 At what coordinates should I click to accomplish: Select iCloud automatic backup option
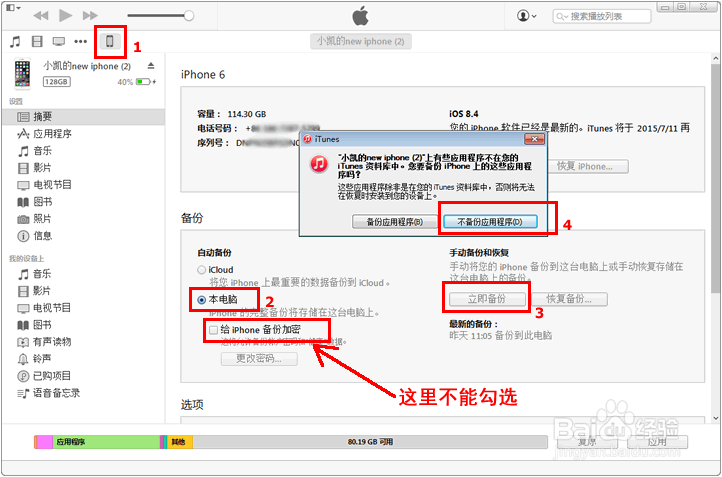click(x=201, y=270)
